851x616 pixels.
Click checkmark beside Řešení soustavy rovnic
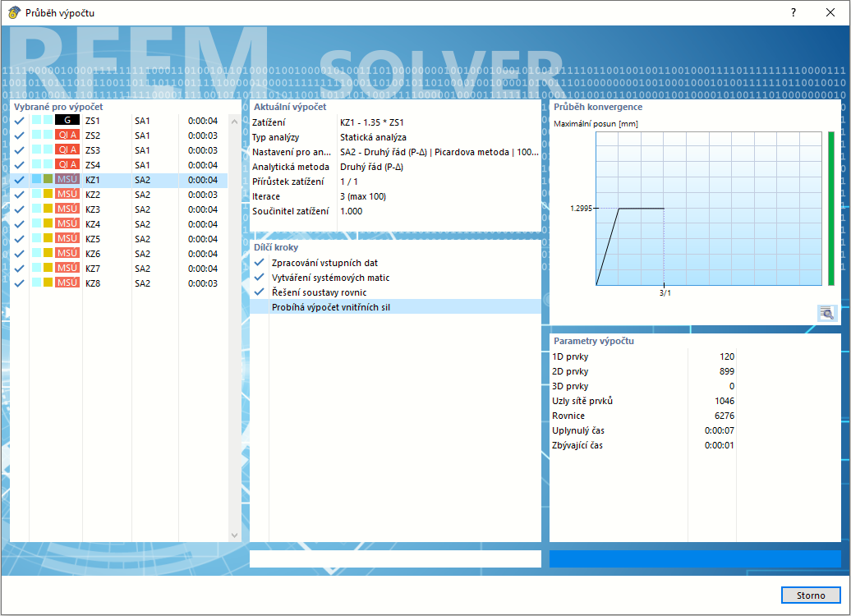(x=260, y=292)
